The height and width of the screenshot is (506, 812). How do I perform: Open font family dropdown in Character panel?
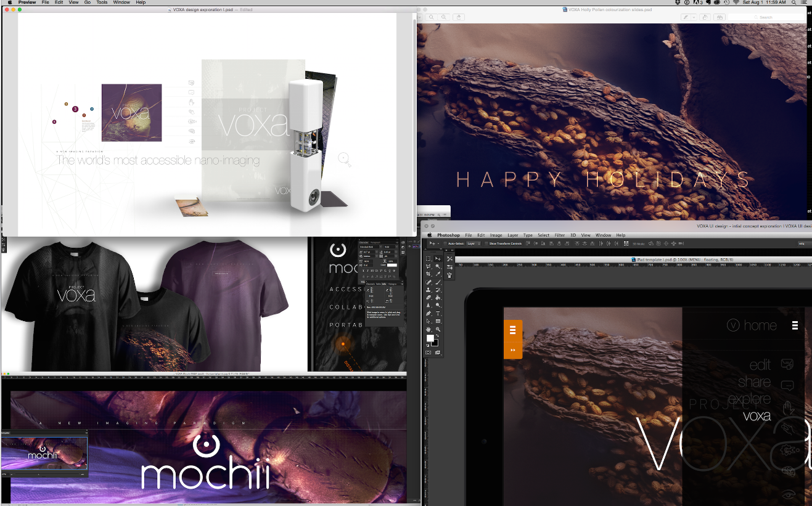point(380,247)
